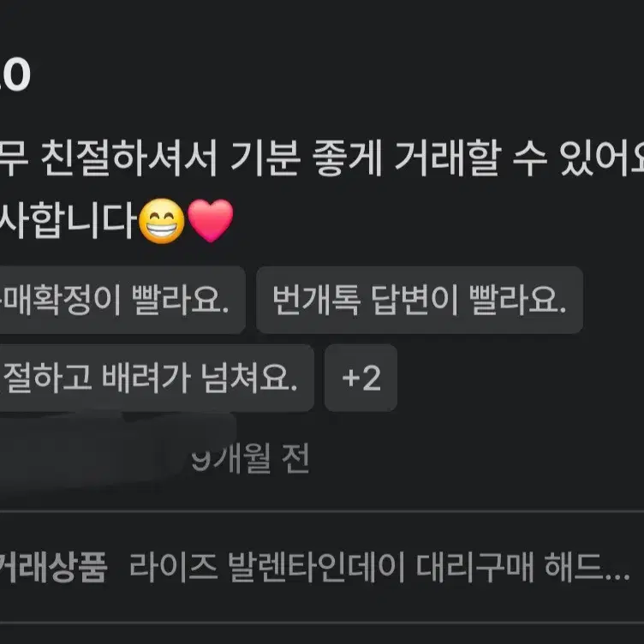Select the 번개톡 답변이 빨라요 tag

tap(420, 300)
